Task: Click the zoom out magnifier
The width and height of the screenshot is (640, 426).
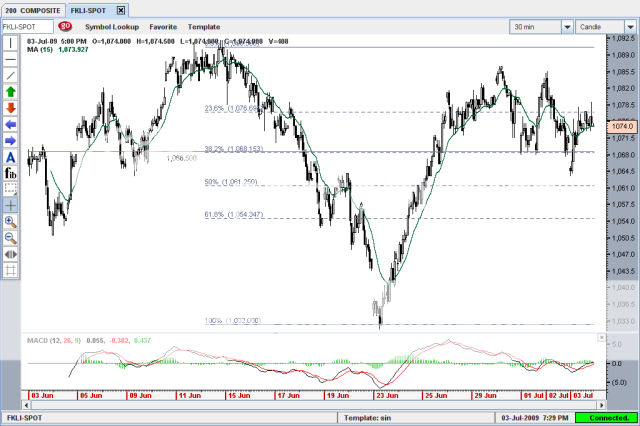Action: pos(10,237)
